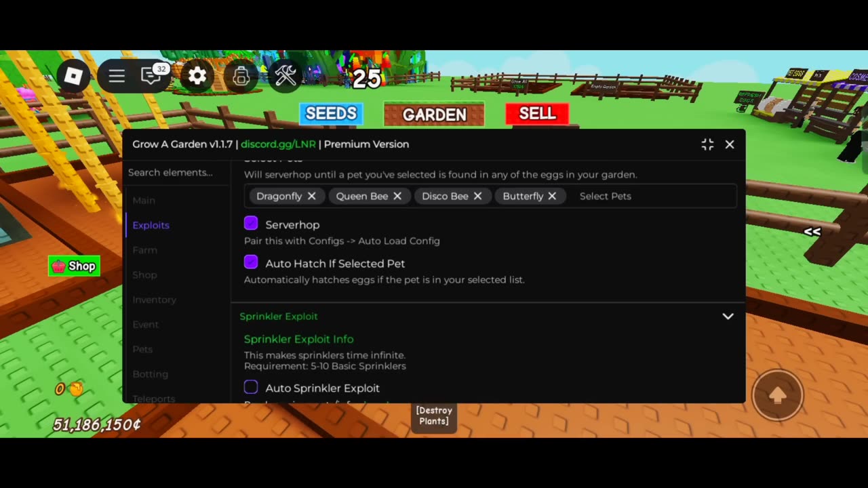Go to the Shop sidebar tab
Viewport: 868px width, 488px height.
[145, 274]
